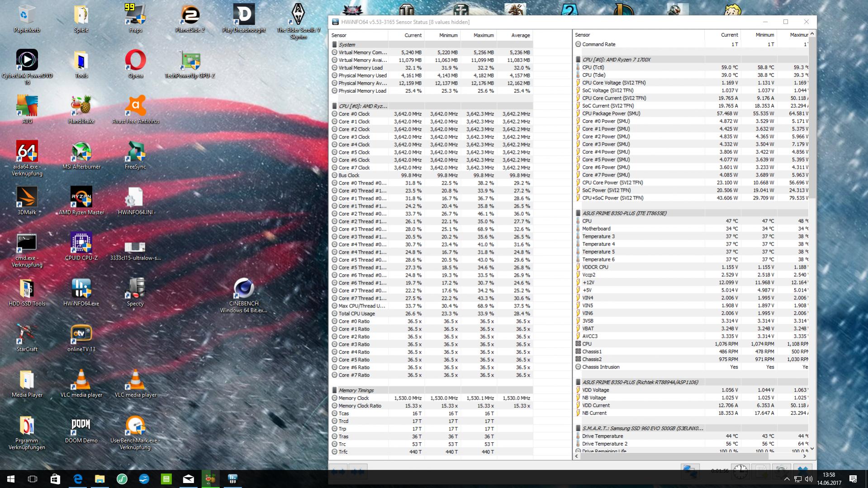The height and width of the screenshot is (488, 868).
Task: Click right panel's Sensor column header
Action: pyautogui.click(x=639, y=35)
